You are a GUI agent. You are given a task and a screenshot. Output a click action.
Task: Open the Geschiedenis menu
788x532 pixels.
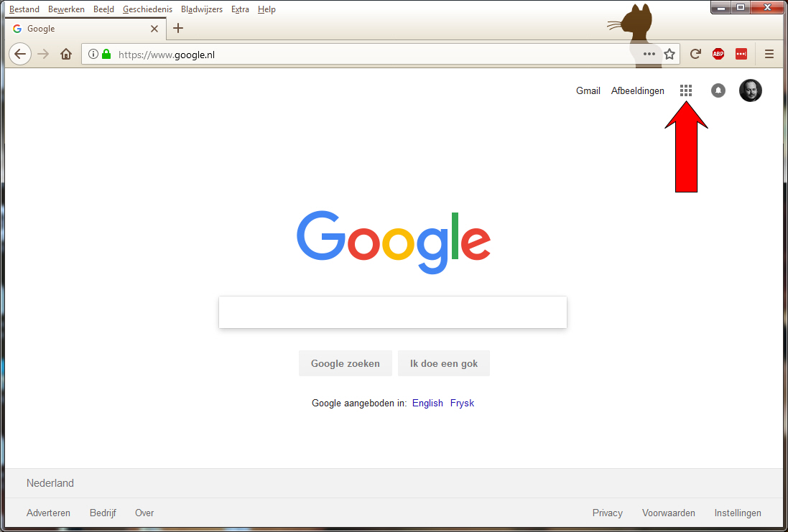tap(147, 9)
